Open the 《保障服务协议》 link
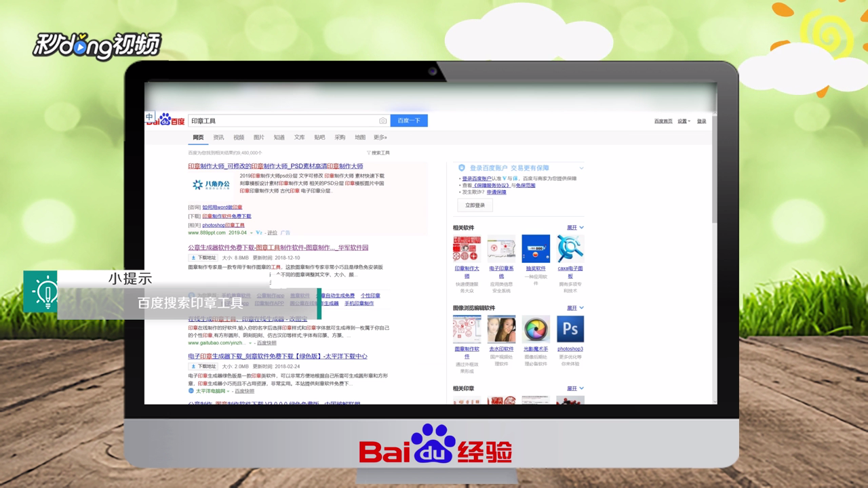The image size is (868, 488). (x=491, y=186)
